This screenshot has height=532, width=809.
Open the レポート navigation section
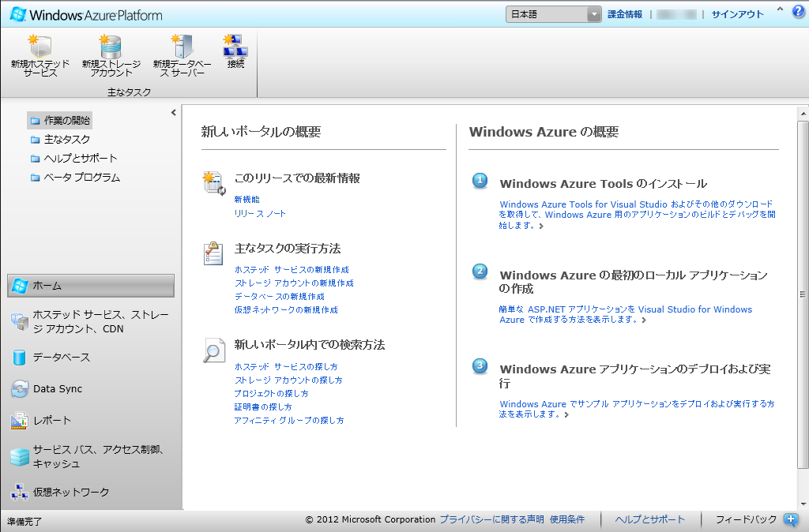tap(91, 421)
